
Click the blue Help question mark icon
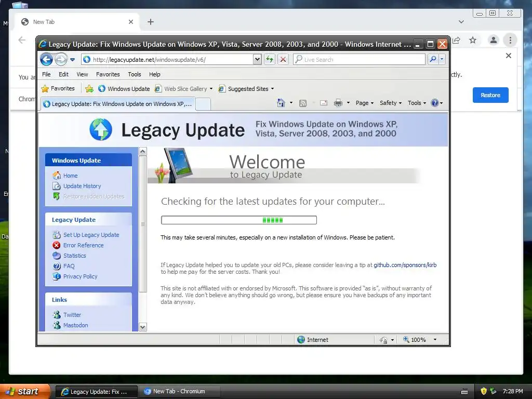point(435,103)
